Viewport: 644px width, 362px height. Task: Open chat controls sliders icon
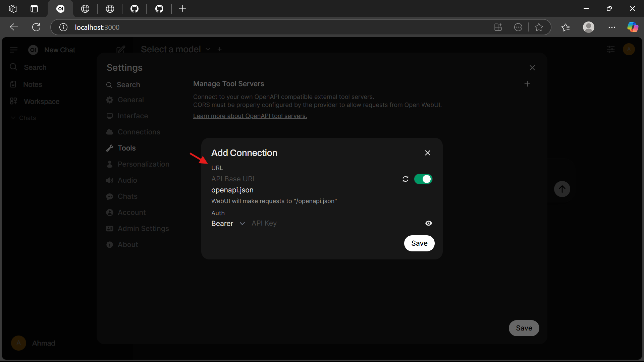tap(610, 50)
